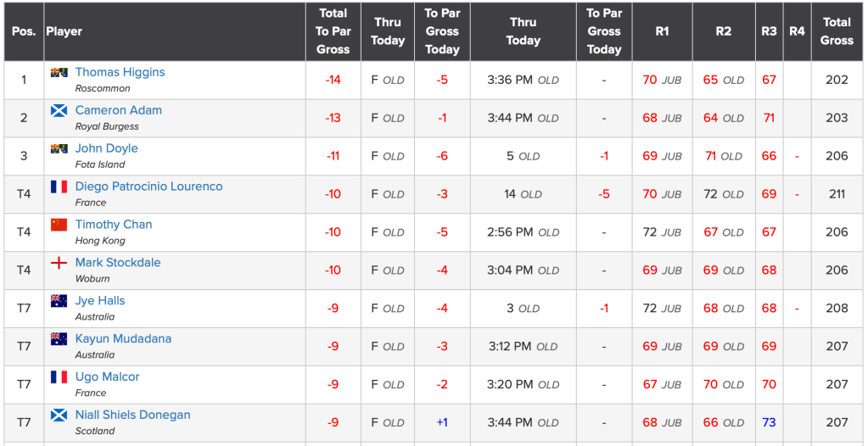Open Cameron Adam player link
Viewport: 868px width, 446px height.
(118, 110)
